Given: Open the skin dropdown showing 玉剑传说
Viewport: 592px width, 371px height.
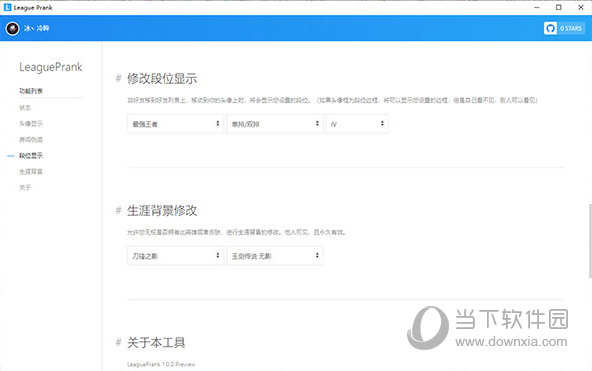Looking at the screenshot, I should [x=275, y=256].
